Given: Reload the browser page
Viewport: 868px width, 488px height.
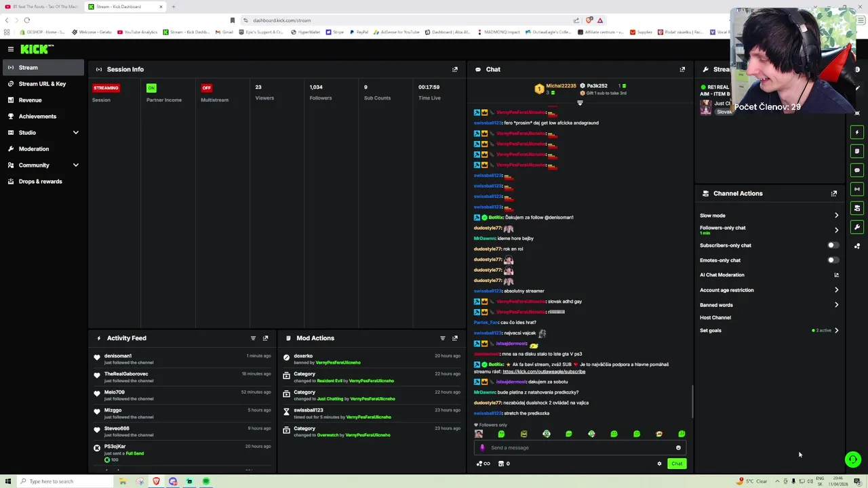Looking at the screenshot, I should 26,20.
